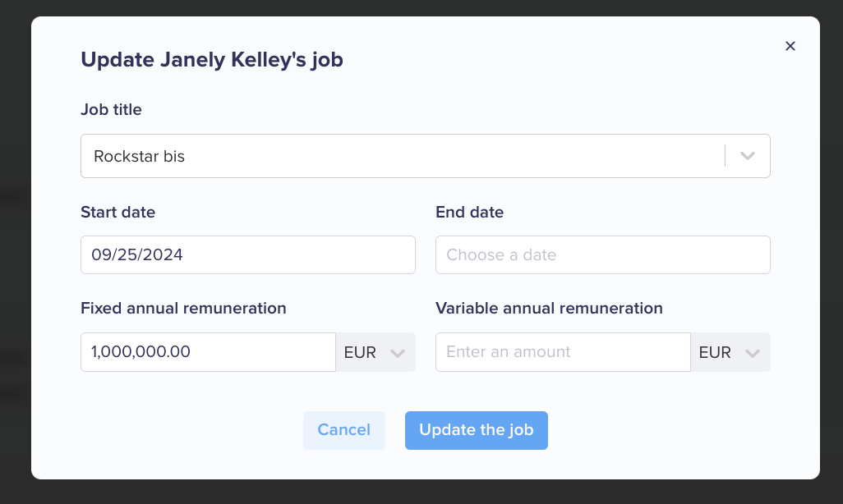Screen dimensions: 843x504
Task: Click the Start date field showing 09/25/2024
Action: coord(248,254)
